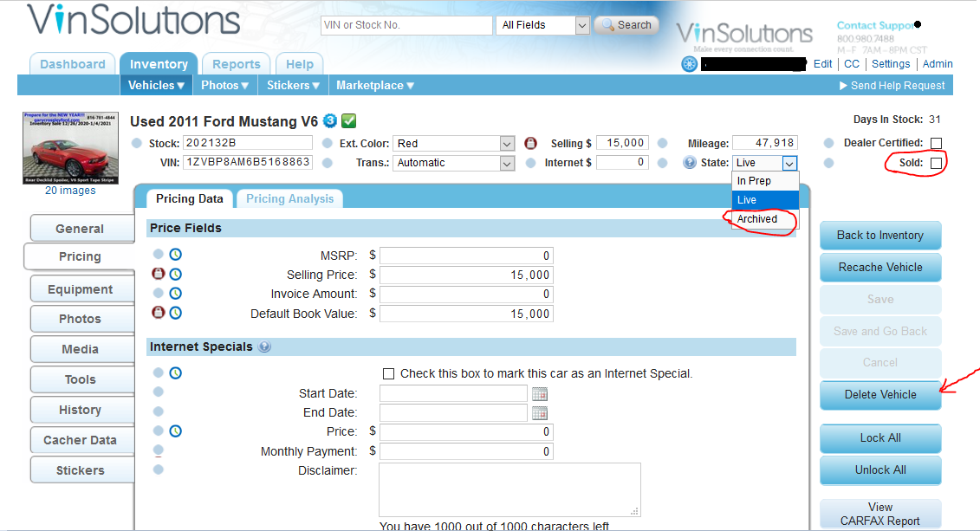Click the help icon next to State

[690, 163]
